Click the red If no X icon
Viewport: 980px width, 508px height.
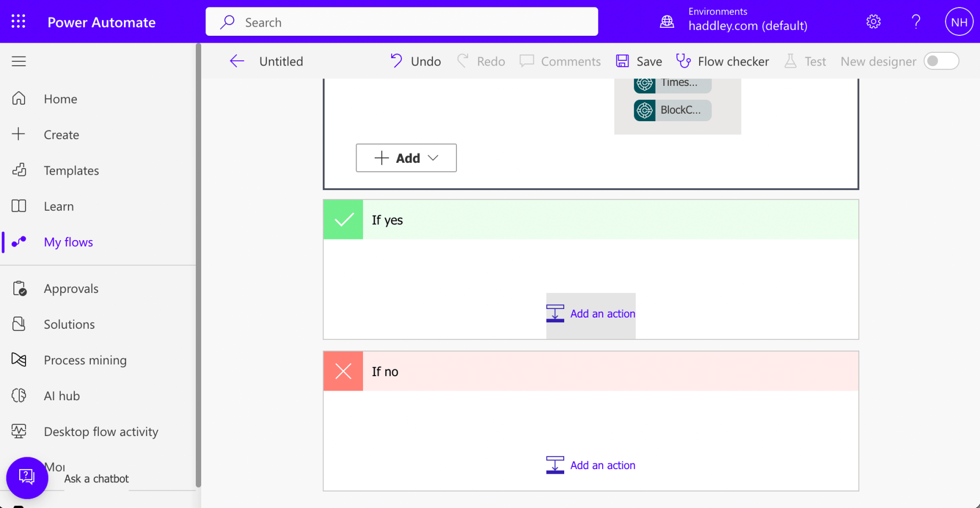click(343, 371)
